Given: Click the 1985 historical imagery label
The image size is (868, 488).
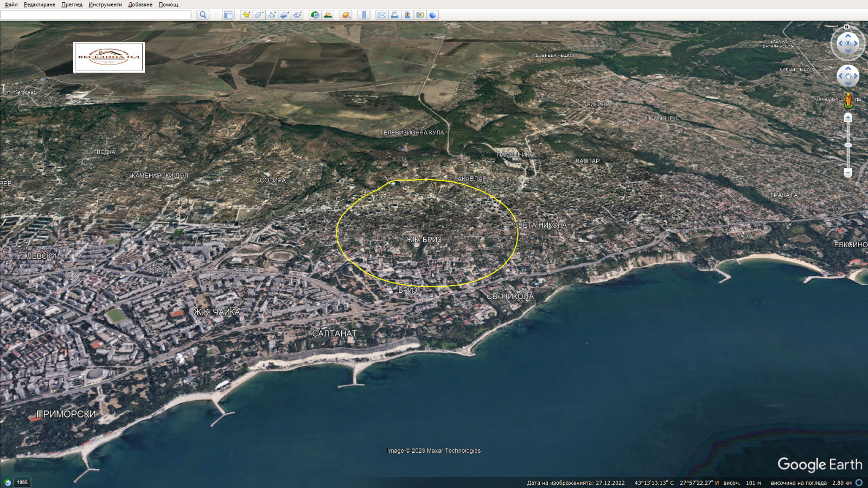Looking at the screenshot, I should pyautogui.click(x=21, y=481).
